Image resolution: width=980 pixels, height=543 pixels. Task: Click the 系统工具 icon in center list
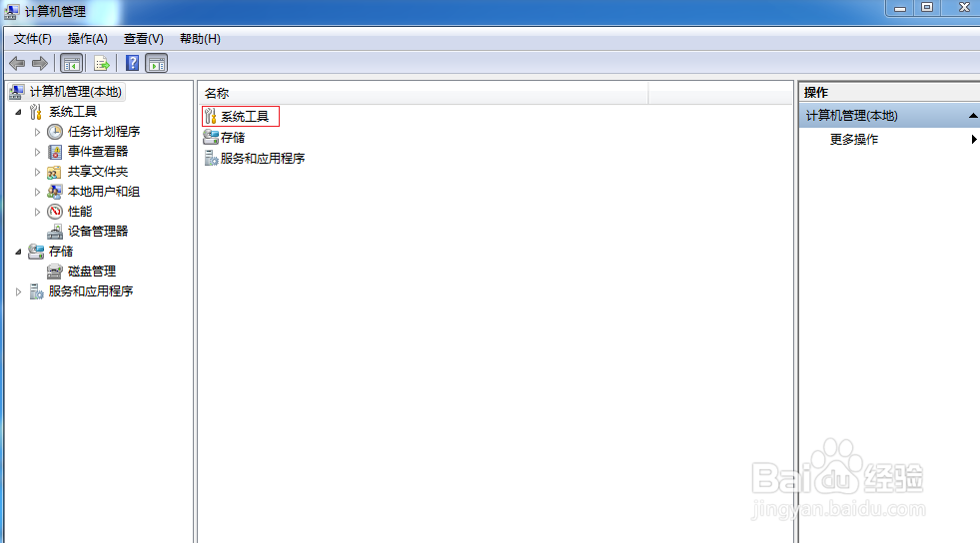(211, 116)
